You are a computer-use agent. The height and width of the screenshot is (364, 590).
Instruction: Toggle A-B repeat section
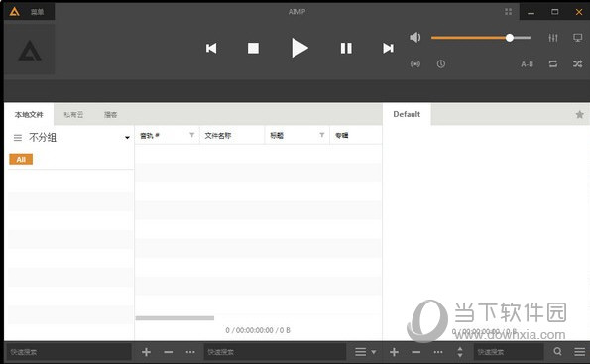pos(527,64)
